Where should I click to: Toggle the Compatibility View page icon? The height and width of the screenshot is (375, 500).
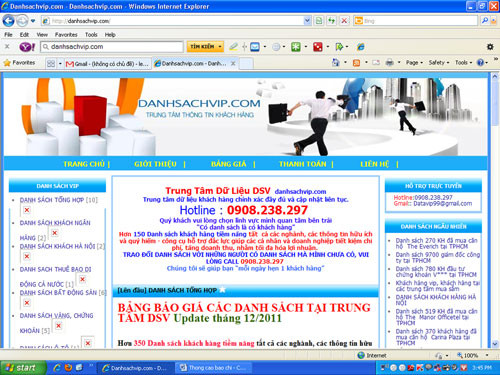[x=319, y=21]
